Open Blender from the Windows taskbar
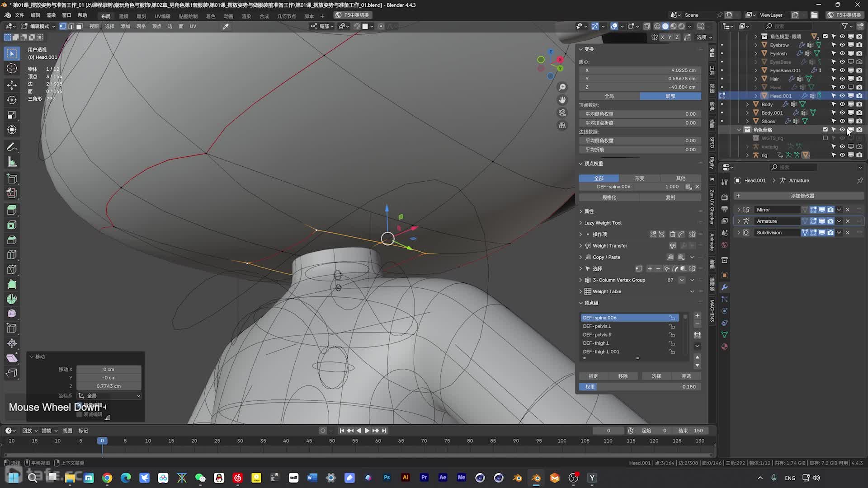Viewport: 868px width, 488px height. tap(536, 478)
